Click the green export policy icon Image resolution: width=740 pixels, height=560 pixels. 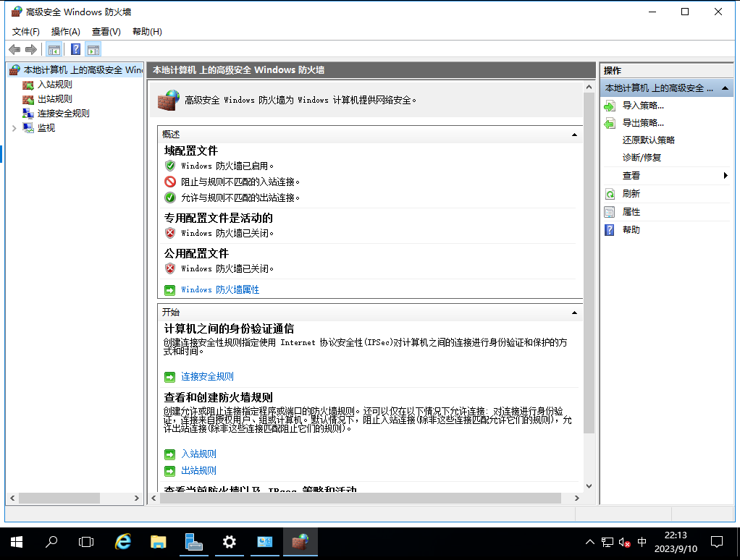click(610, 124)
